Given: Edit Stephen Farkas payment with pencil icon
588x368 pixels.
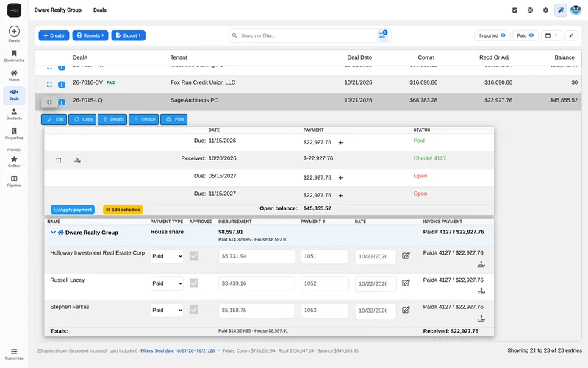Looking at the screenshot, I should (x=406, y=310).
